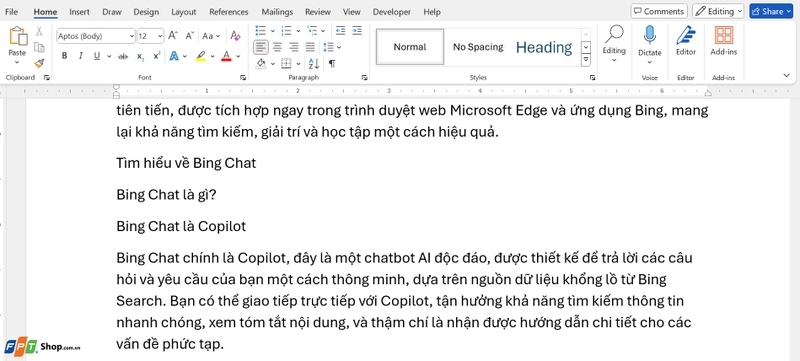Set Center paragraph alignment
Image resolution: width=800 pixels, height=361 pixels.
tap(277, 47)
